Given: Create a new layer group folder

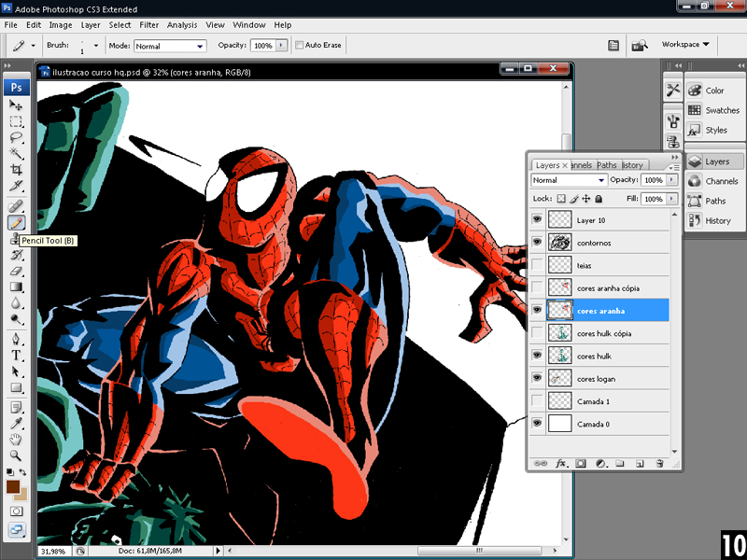Looking at the screenshot, I should [x=618, y=463].
